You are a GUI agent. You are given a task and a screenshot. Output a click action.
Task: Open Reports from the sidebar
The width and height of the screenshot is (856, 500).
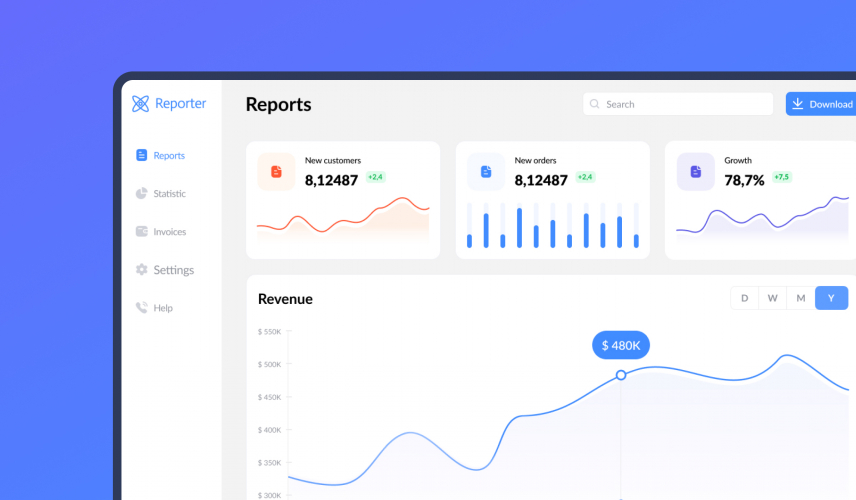[x=160, y=156]
